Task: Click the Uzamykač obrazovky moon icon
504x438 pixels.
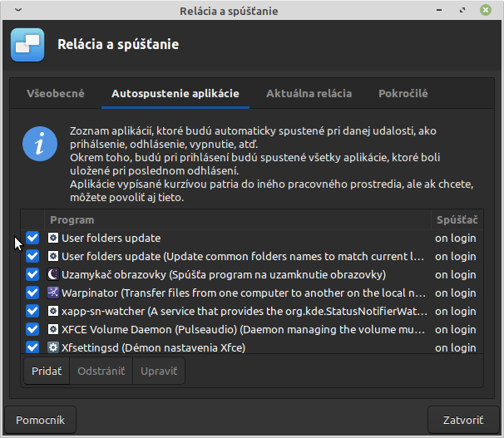Action: (53, 274)
